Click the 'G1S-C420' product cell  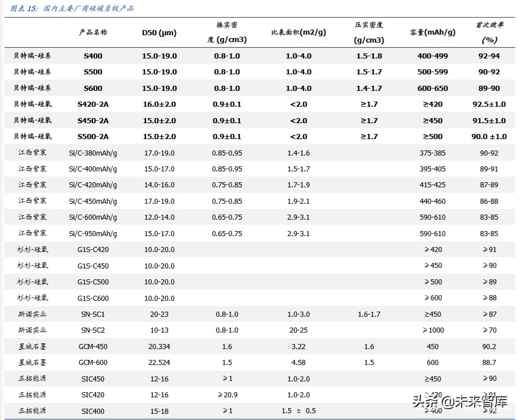click(x=93, y=249)
